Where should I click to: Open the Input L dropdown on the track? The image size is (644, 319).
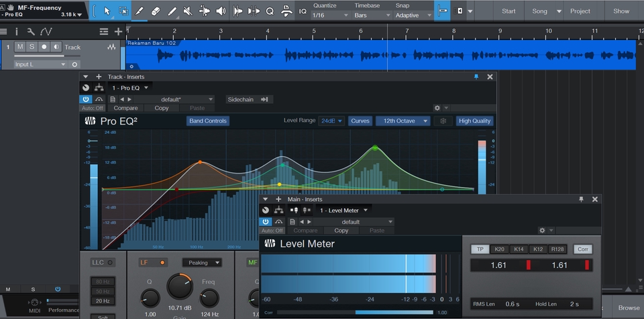(x=40, y=64)
